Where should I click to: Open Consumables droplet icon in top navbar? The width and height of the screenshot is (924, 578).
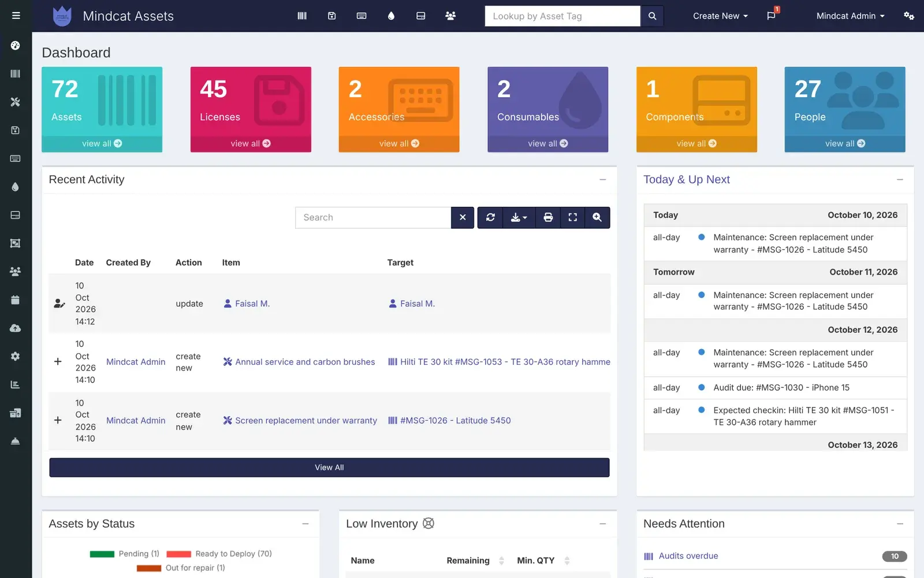tap(391, 16)
